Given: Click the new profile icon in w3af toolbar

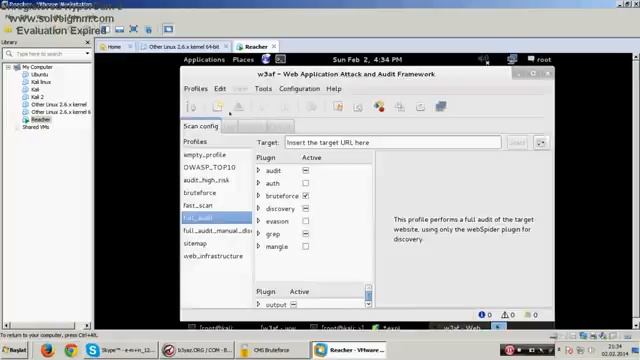Looking at the screenshot, I should pos(218,107).
